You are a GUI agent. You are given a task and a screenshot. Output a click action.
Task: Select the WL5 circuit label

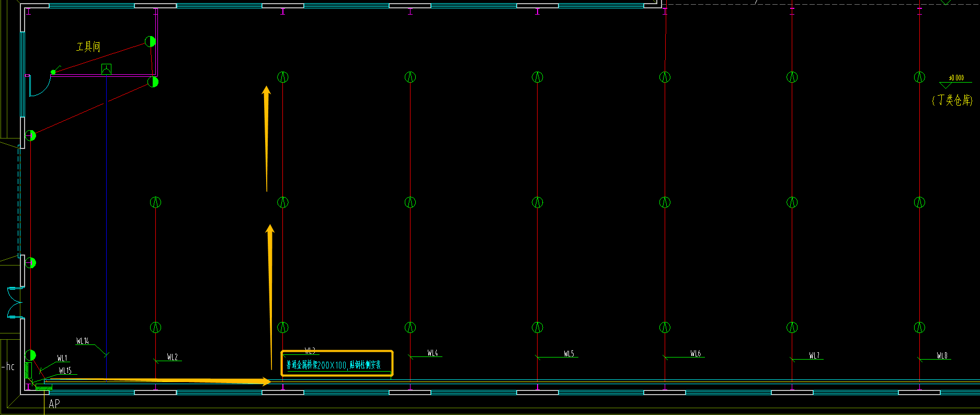[x=569, y=354]
